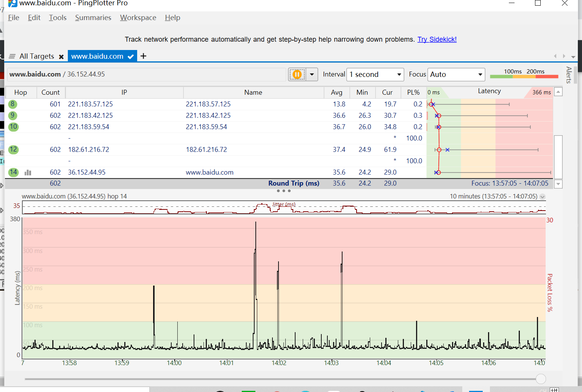Show the time graph for hop 14
Image resolution: width=582 pixels, height=392 pixels.
point(28,172)
